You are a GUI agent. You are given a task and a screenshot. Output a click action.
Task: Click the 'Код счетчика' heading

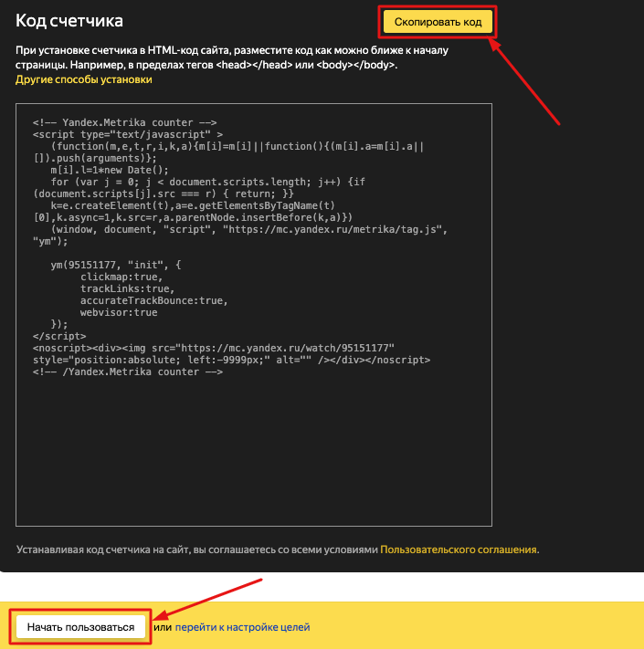tap(69, 21)
